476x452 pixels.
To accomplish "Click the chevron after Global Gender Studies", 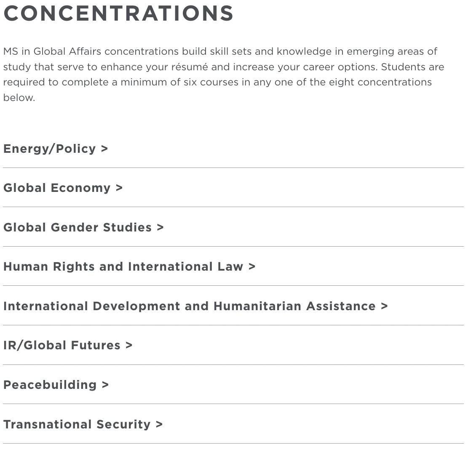I will [160, 227].
